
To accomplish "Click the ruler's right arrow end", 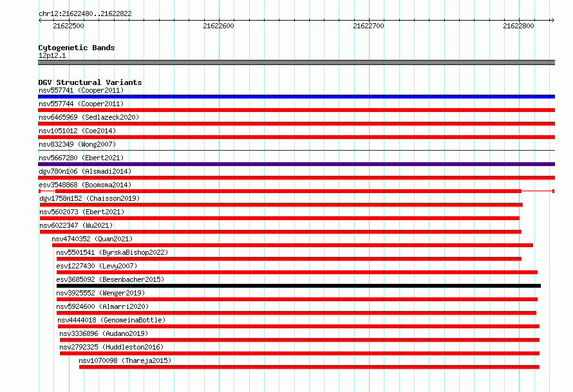I will 552,20.
